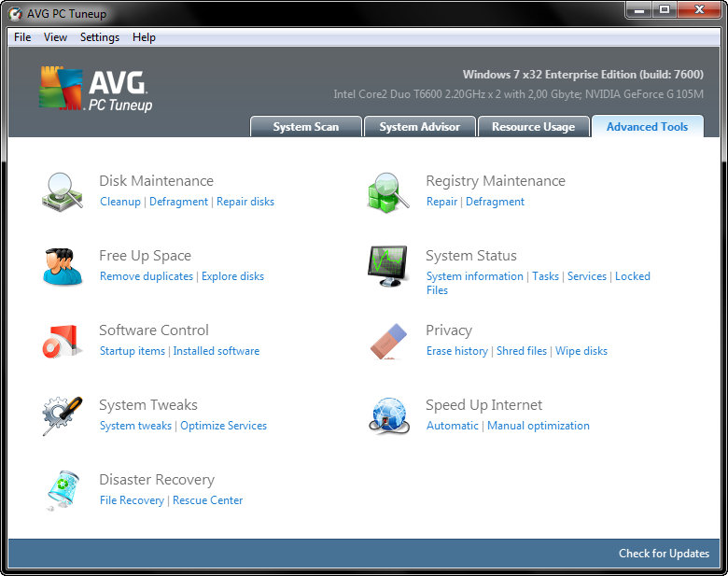This screenshot has height=576, width=728.
Task: Open the View menu
Action: 55,37
